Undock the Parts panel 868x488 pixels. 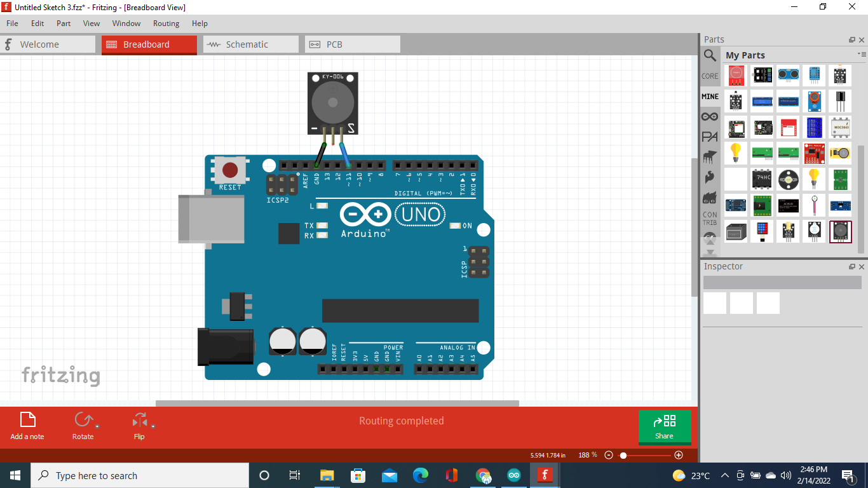(x=852, y=39)
